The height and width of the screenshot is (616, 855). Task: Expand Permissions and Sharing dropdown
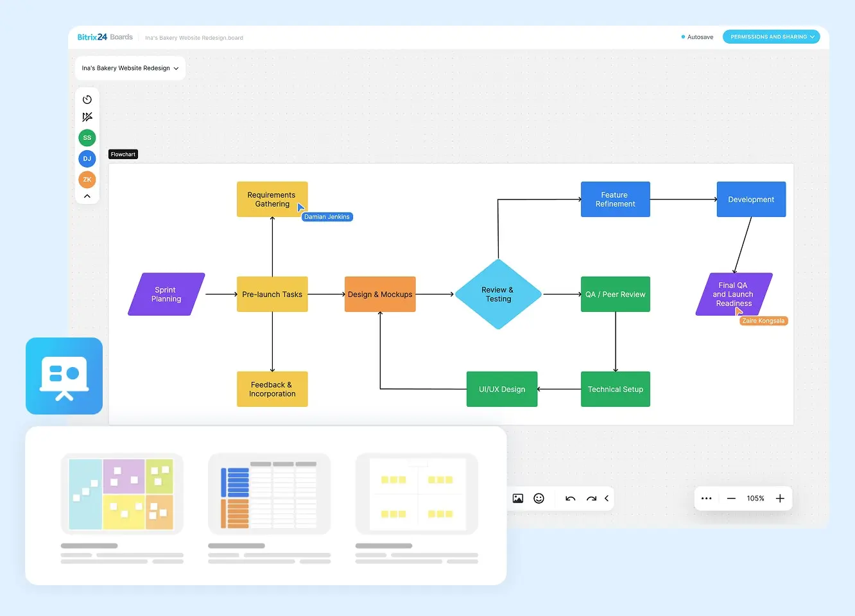point(772,37)
